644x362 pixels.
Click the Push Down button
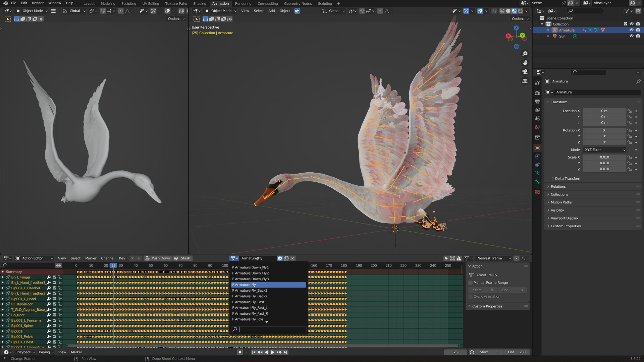(x=157, y=258)
